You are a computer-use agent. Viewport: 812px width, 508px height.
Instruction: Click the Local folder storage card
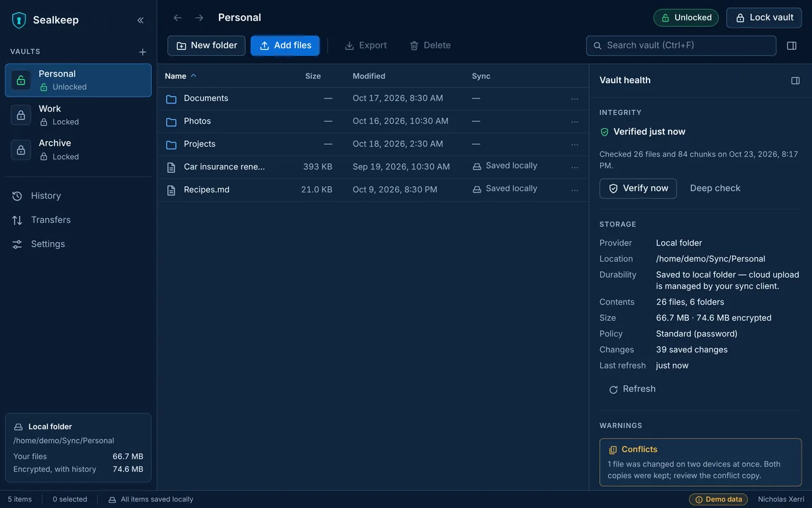click(x=78, y=448)
